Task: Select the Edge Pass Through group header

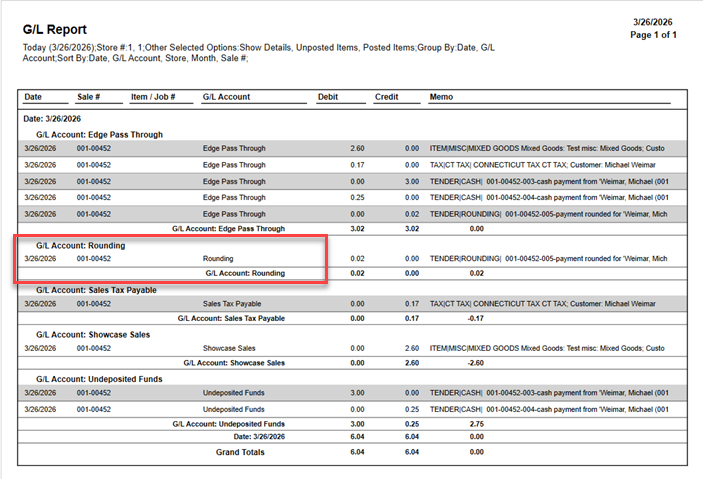Action: coord(99,134)
